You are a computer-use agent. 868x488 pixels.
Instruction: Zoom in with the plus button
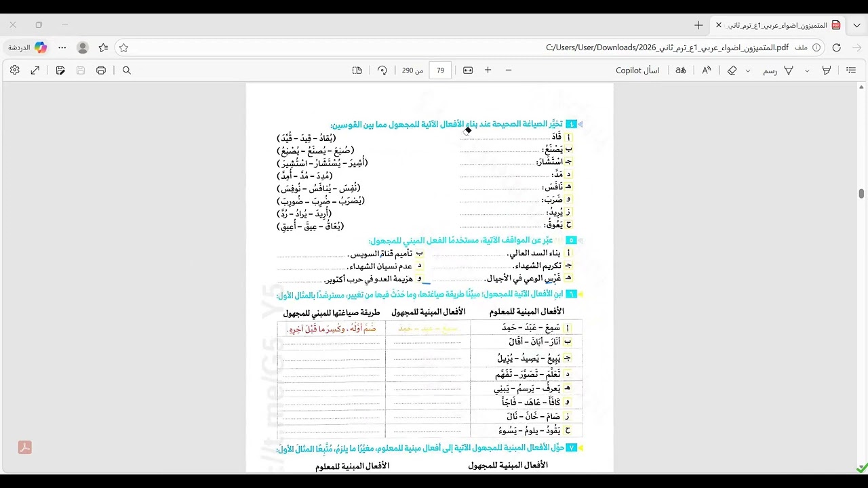click(x=488, y=70)
